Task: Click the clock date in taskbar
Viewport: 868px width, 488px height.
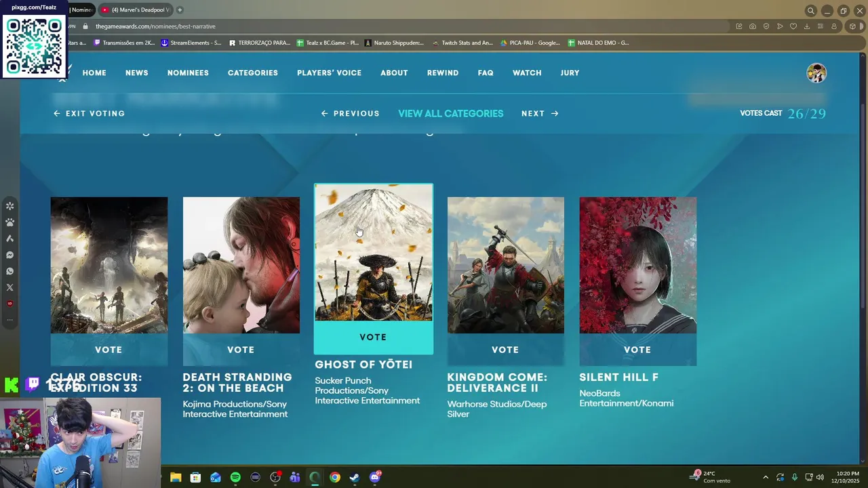Action: click(x=845, y=477)
